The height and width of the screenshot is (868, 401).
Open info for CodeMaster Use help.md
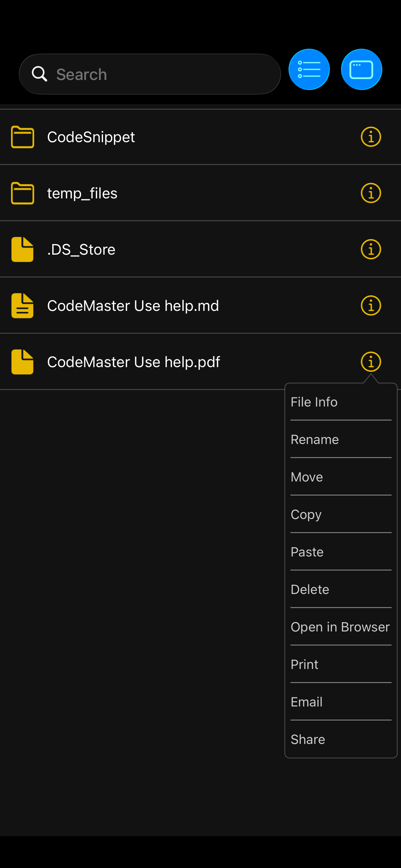[x=371, y=305]
